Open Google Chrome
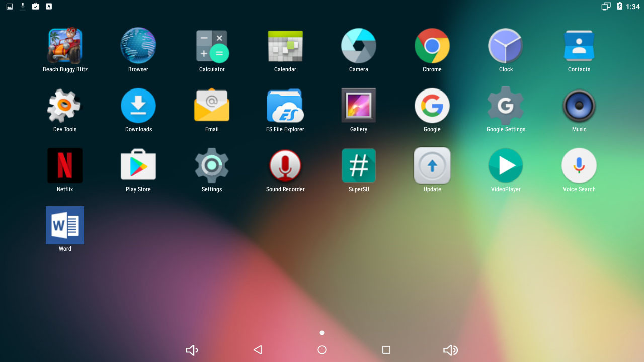644x362 pixels. 432,46
